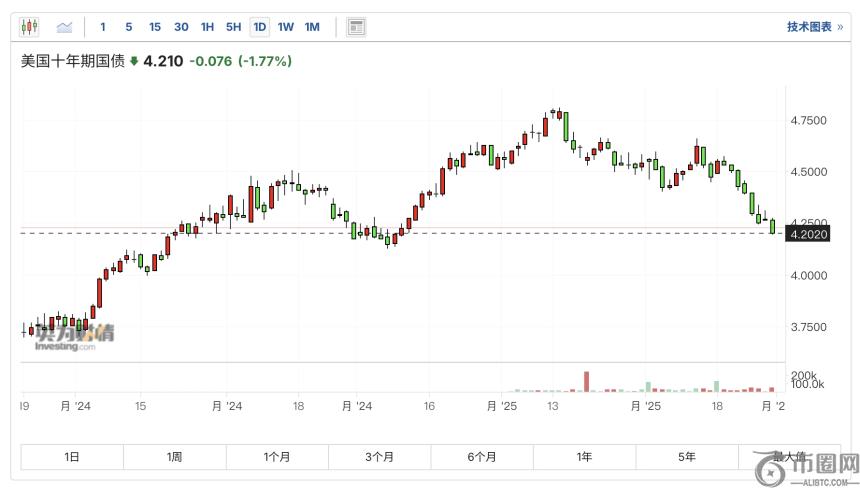Select the 1M monthly interval
The width and height of the screenshot is (860, 488).
click(x=312, y=27)
